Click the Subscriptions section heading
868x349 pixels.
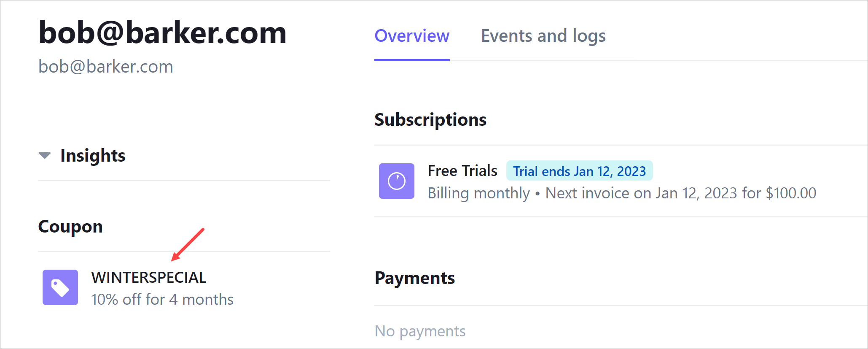coord(430,120)
